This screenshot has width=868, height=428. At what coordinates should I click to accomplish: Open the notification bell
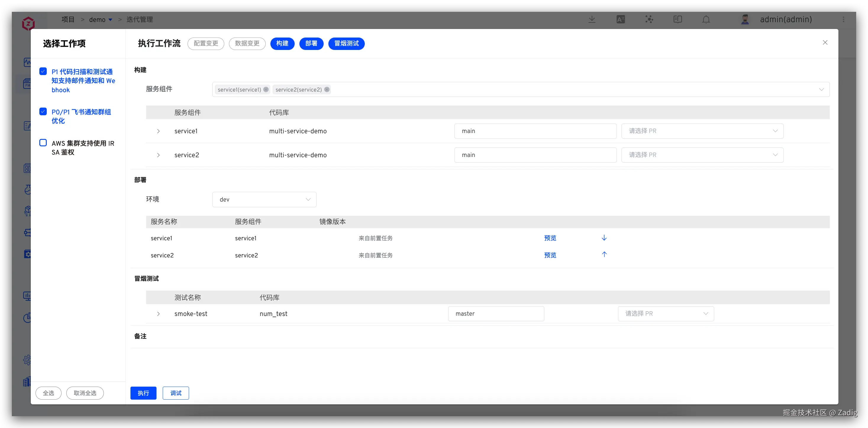click(706, 20)
